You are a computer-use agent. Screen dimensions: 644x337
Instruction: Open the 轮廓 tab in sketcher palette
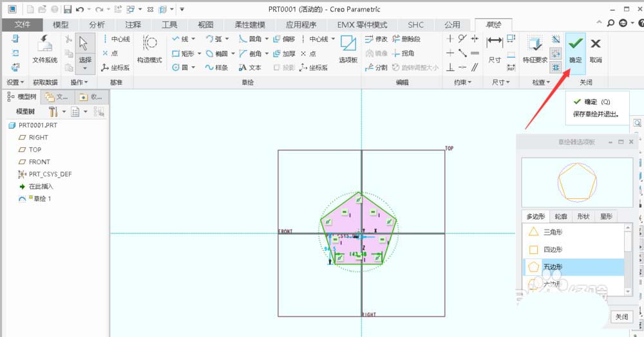tap(561, 217)
